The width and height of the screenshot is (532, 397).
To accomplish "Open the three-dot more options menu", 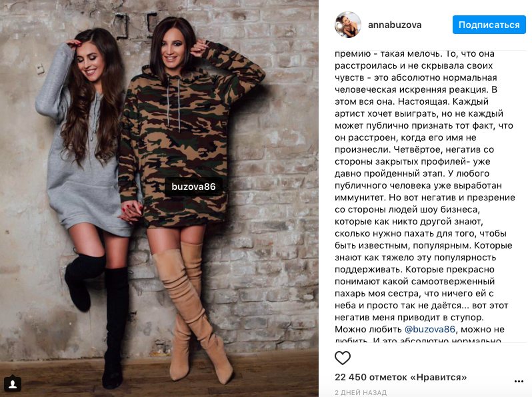I will [x=519, y=382].
